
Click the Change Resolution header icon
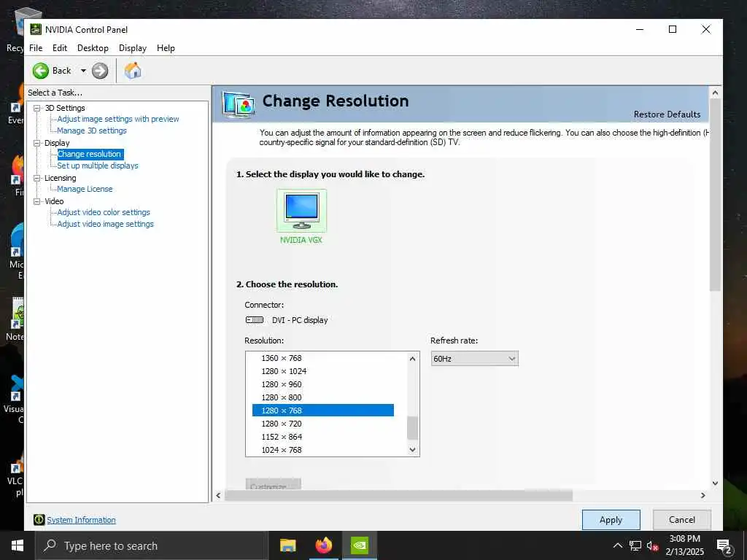tap(239, 104)
